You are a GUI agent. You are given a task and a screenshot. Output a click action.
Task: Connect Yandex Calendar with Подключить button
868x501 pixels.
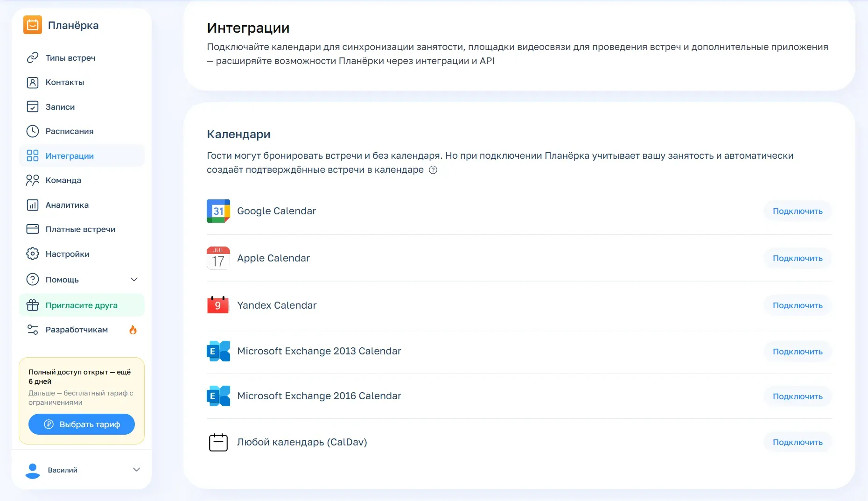[798, 305]
